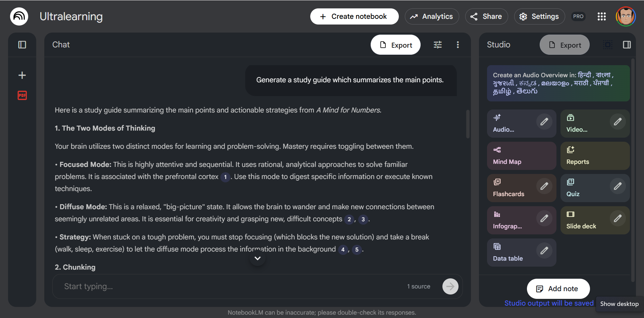Generate a Mind Map
Viewport: 644px width, 318px height.
pos(522,156)
